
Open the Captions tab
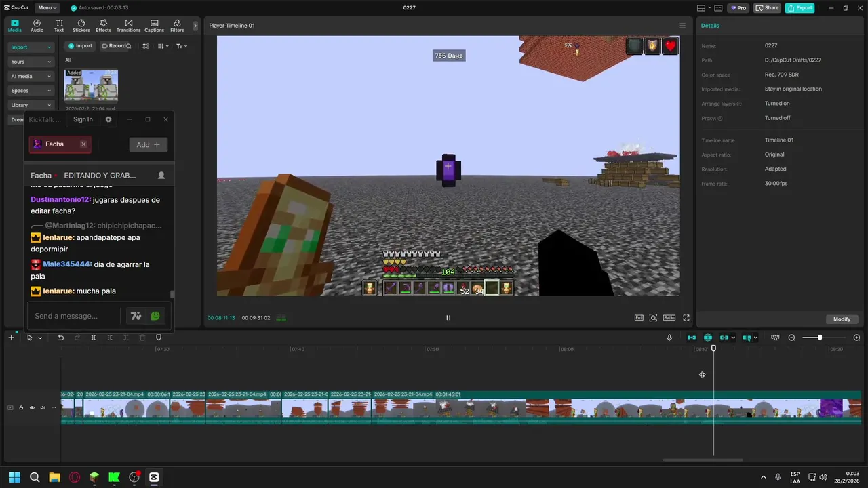[154, 26]
